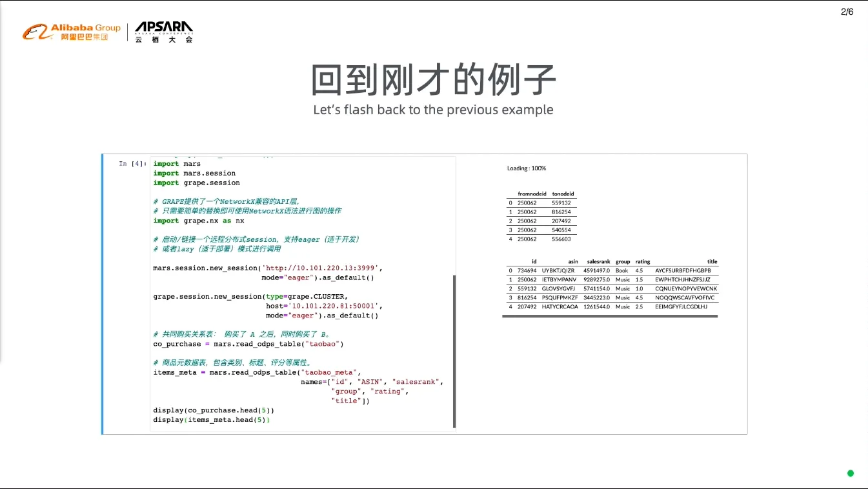Screen dimensions: 868x489
Task: Click the title cell EEIMGFYFJLCGDLHJ
Action: click(x=681, y=306)
